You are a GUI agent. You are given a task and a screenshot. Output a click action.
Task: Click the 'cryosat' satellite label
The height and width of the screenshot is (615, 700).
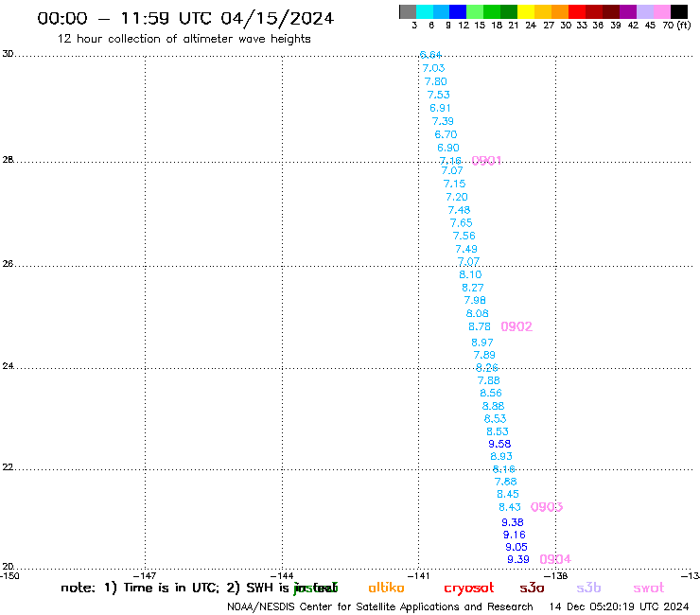(469, 589)
